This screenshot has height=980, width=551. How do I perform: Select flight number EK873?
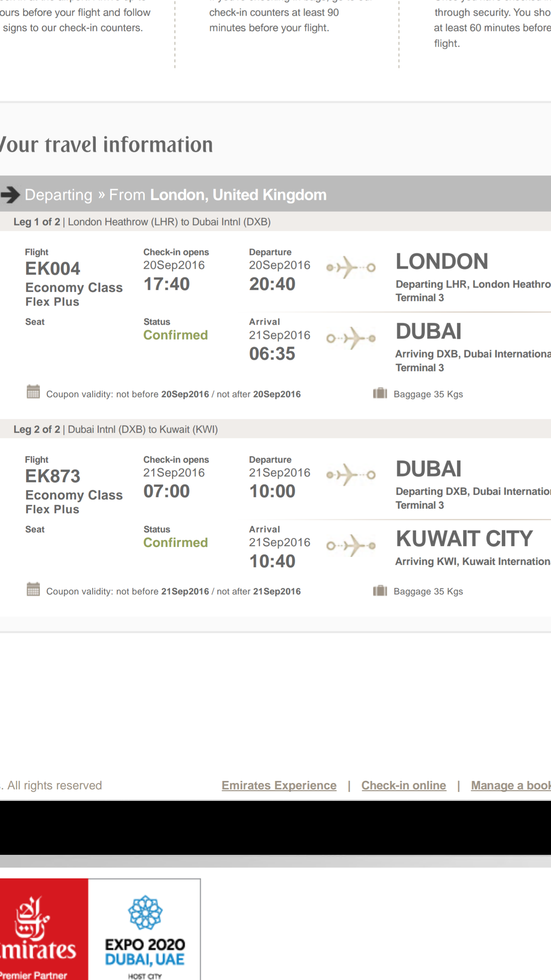(x=53, y=476)
